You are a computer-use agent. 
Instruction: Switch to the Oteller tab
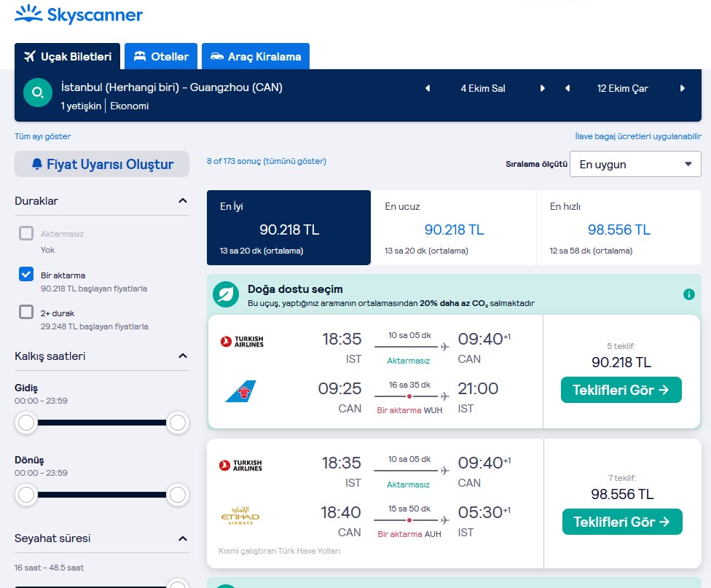tap(161, 56)
